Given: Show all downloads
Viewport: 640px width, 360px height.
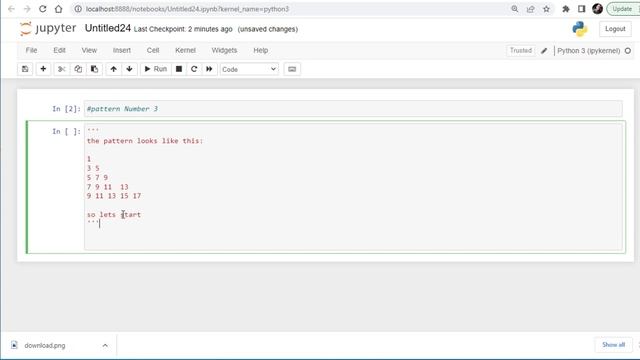Looking at the screenshot, I should point(613,345).
